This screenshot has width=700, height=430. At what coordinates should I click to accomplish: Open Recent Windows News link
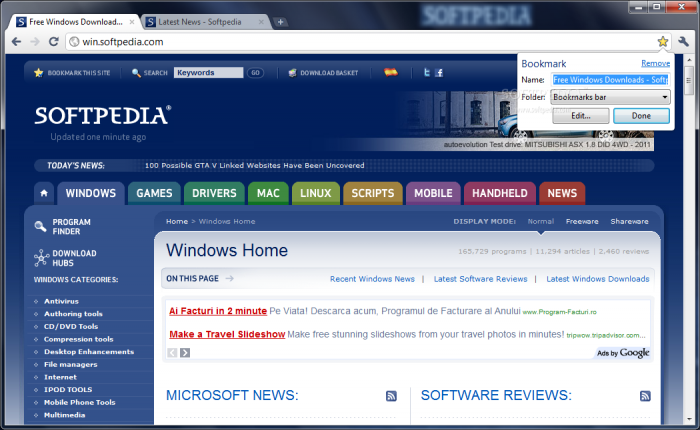pyautogui.click(x=372, y=279)
